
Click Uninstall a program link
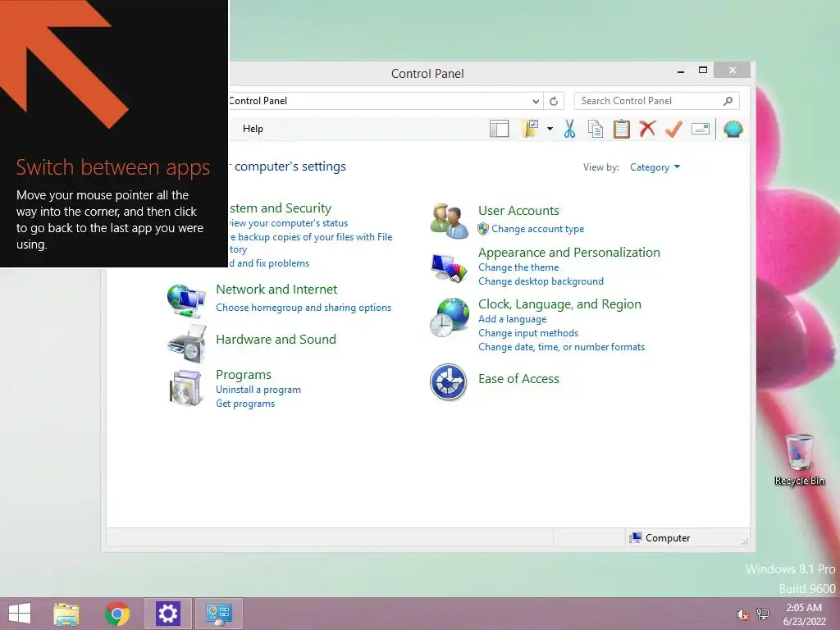point(258,390)
